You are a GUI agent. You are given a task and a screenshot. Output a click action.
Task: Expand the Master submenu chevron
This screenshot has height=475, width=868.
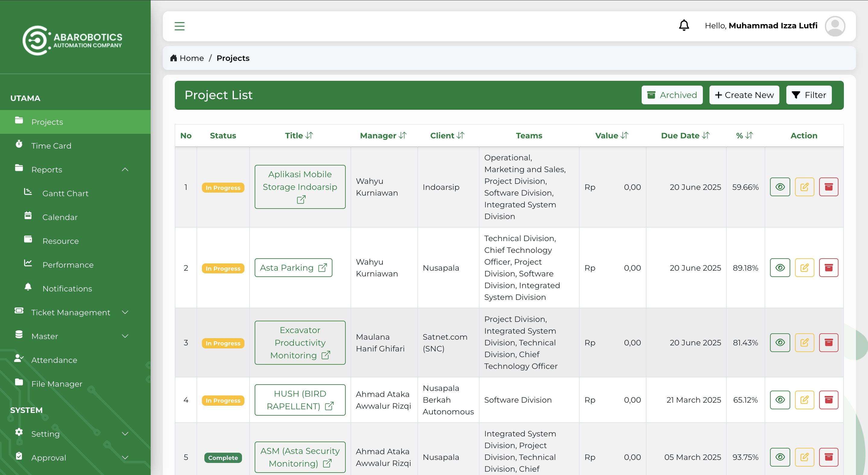tap(125, 336)
